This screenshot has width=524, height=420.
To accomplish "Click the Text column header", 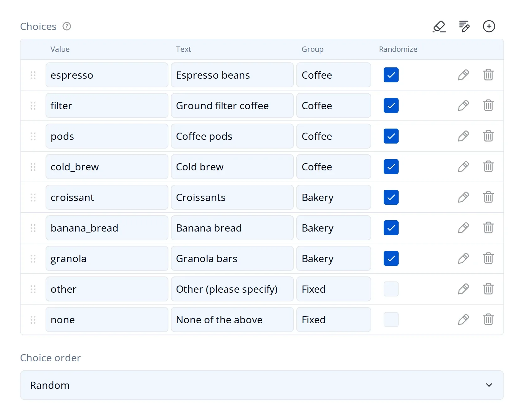I will 183,49.
